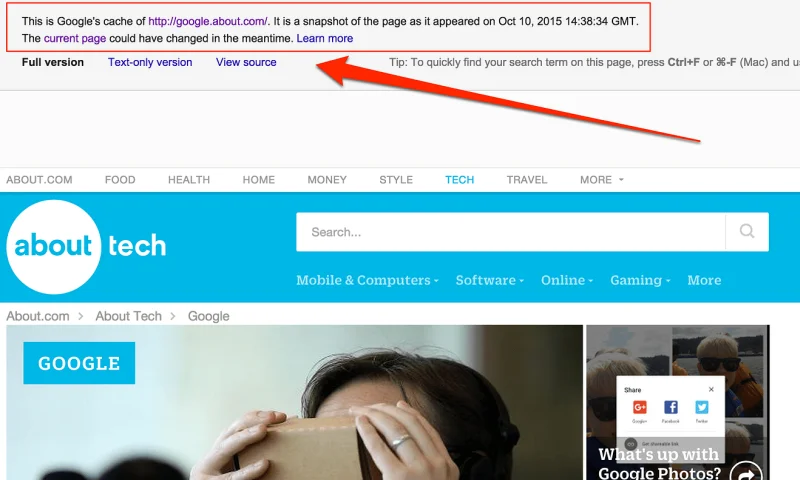
Task: Go to the FOOD section
Action: pos(120,180)
